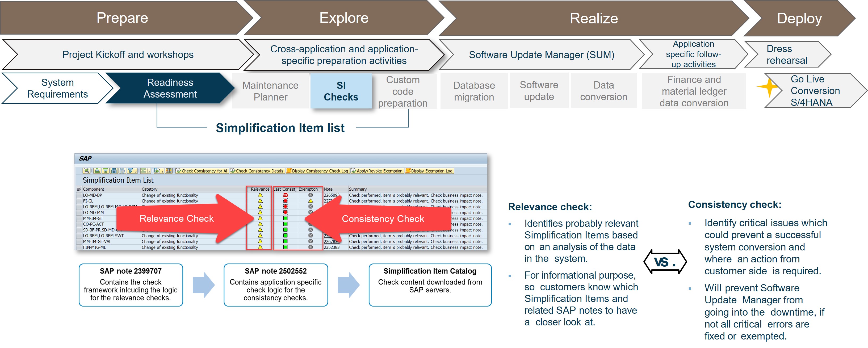868x348 pixels.
Task: Click the Change Layout grid icon
Action: (x=169, y=171)
